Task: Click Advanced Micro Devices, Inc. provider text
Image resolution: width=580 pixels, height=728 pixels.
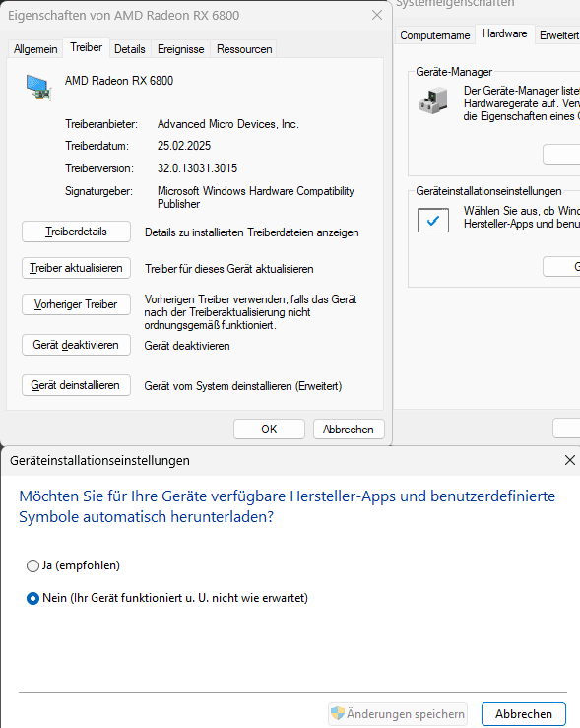Action: (x=227, y=124)
